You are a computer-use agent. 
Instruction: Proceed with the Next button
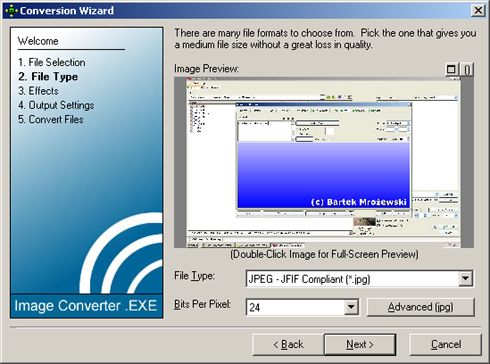360,344
